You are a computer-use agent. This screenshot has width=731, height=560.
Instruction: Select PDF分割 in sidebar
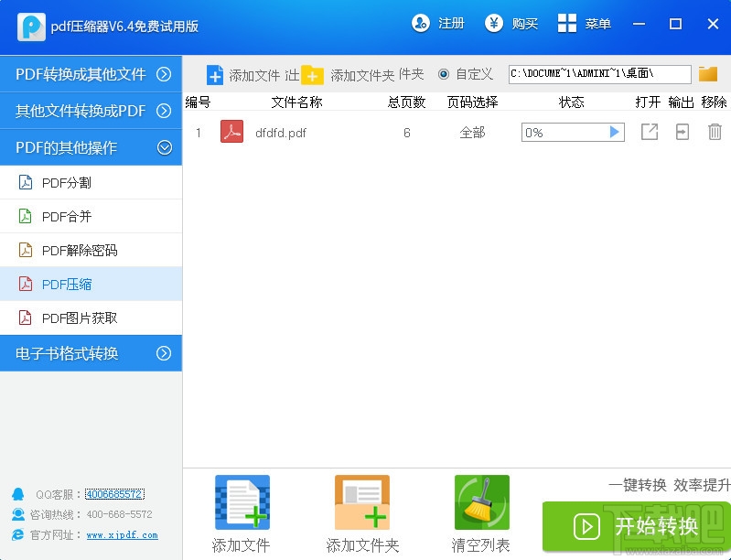click(x=91, y=182)
